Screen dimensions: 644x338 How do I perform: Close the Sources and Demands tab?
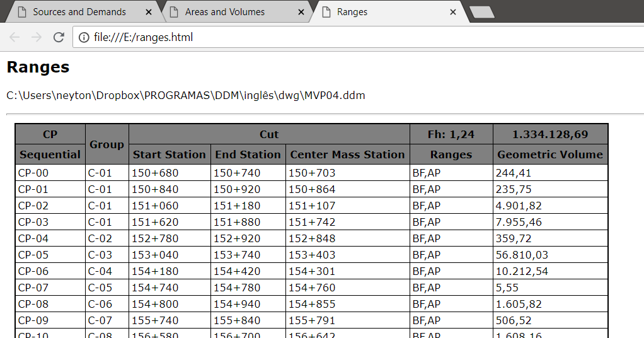tap(149, 12)
